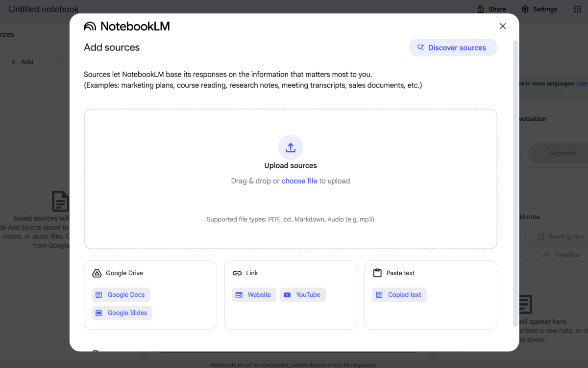
Task: Click the lock icon beside Share
Action: [481, 9]
